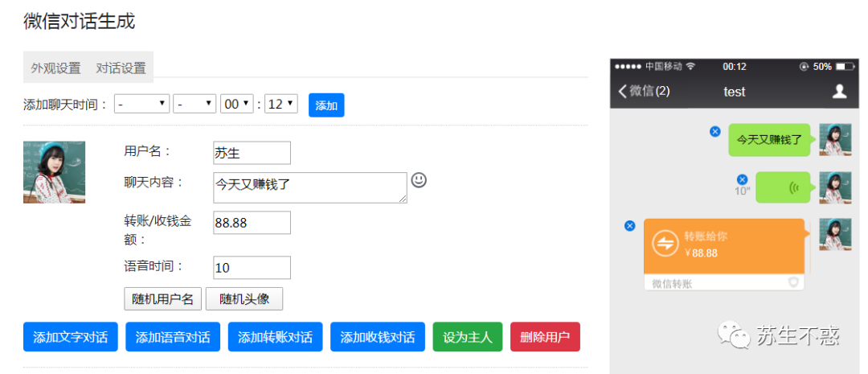
Task: Tap the contact profile icon in phone header
Action: tap(839, 92)
